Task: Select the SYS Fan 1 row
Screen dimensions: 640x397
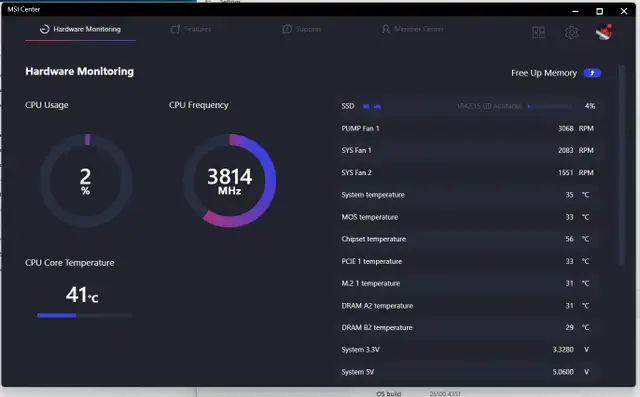Action: point(468,150)
